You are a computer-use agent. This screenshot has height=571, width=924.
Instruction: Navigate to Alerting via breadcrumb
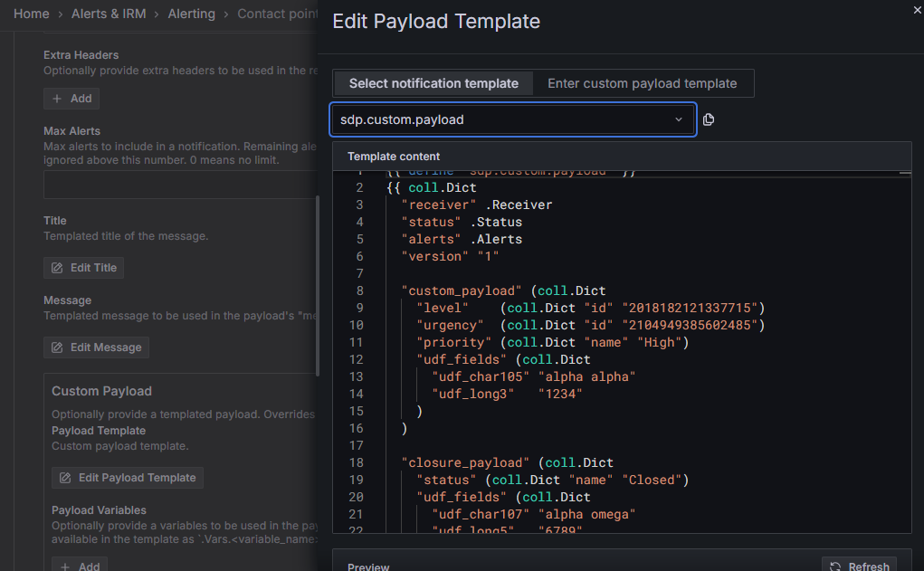click(191, 14)
